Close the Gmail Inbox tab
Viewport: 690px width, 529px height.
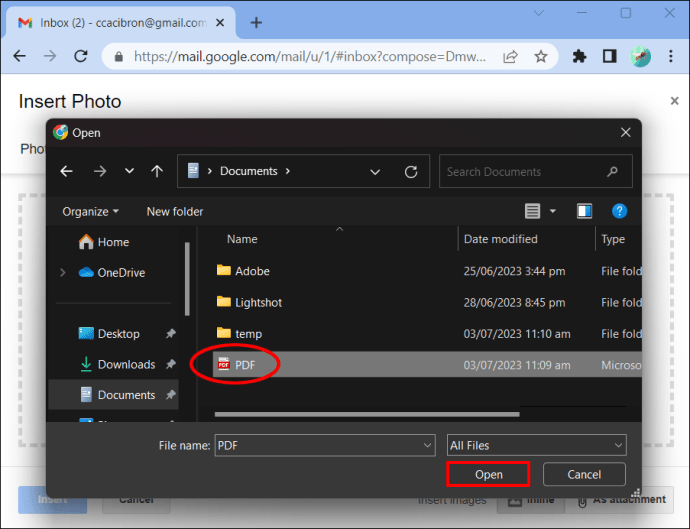point(220,22)
